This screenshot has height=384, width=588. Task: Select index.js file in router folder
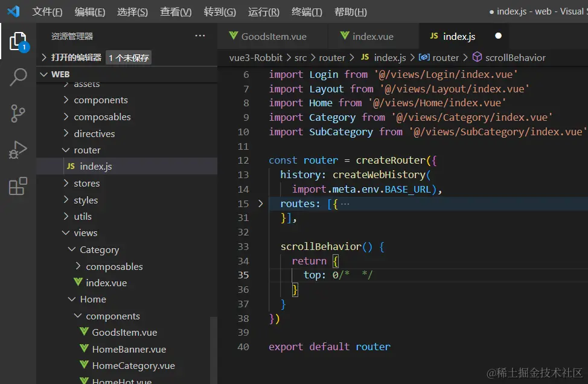click(x=127, y=166)
